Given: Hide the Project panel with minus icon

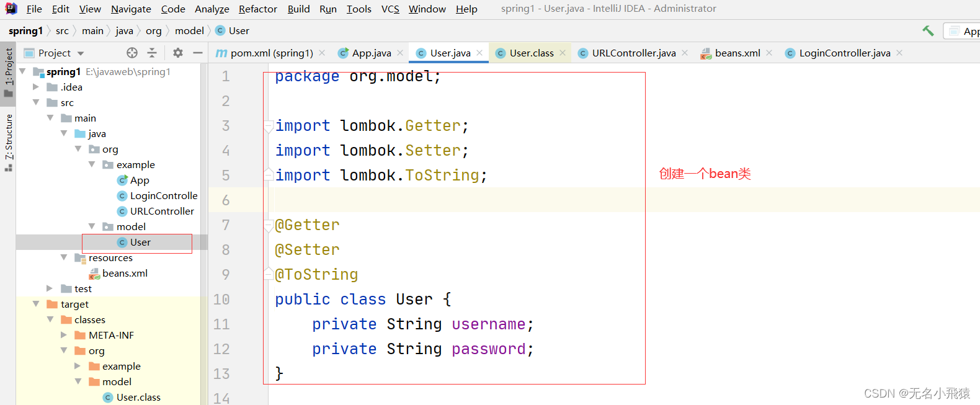Looking at the screenshot, I should click(x=198, y=53).
